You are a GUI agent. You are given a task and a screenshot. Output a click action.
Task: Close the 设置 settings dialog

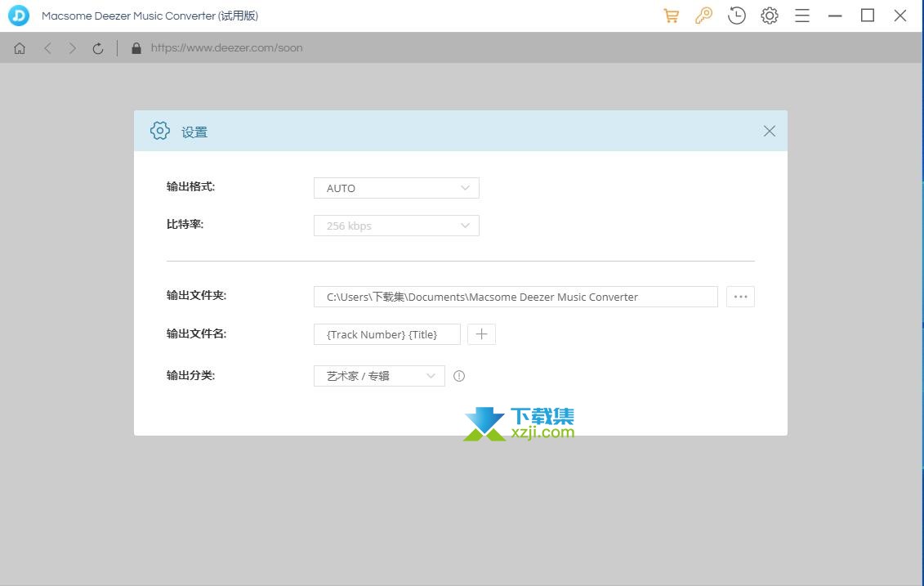point(769,131)
